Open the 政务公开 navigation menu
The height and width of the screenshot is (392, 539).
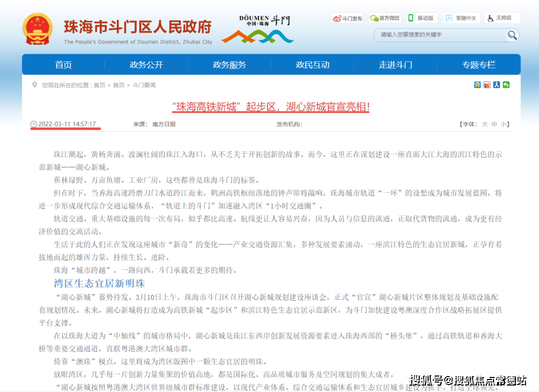point(146,64)
